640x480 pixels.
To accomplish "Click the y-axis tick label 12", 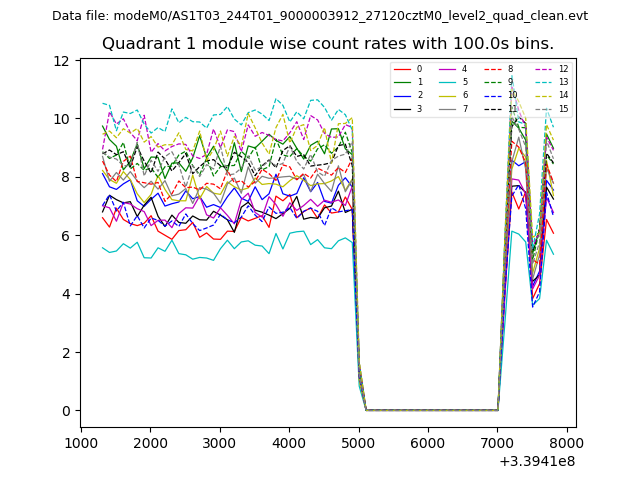I will coord(61,61).
